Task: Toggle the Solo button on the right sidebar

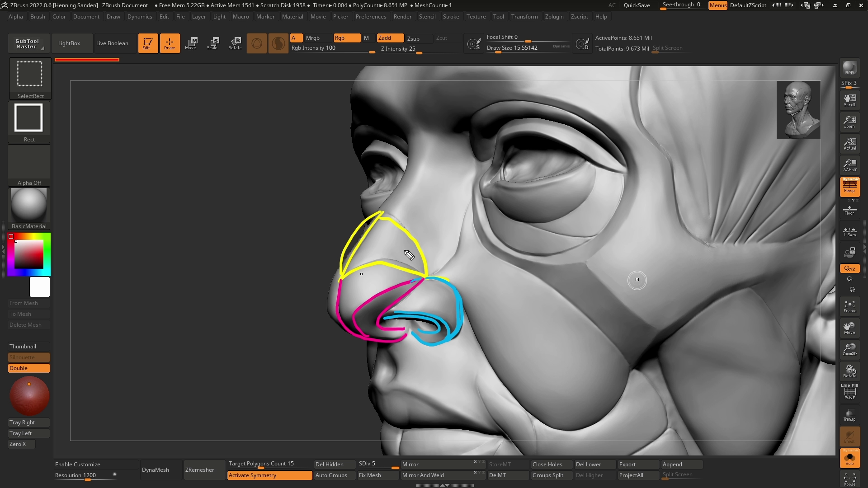Action: click(849, 458)
